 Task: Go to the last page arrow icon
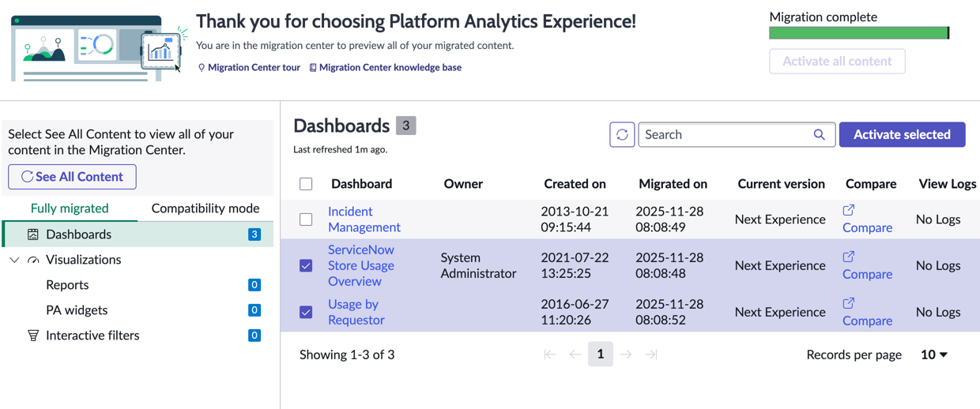pos(651,355)
